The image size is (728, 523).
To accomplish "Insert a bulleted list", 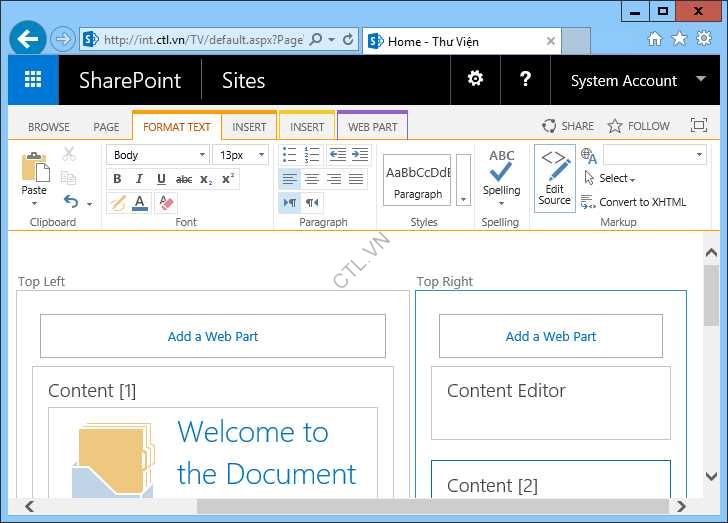I will [289, 155].
